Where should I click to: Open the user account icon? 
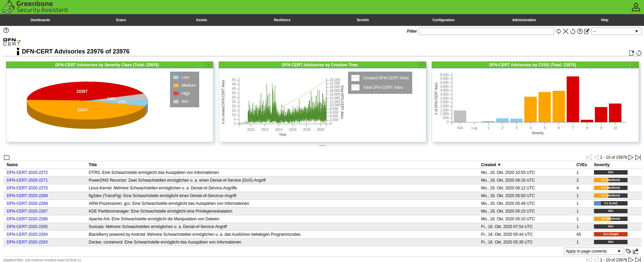point(636,7)
